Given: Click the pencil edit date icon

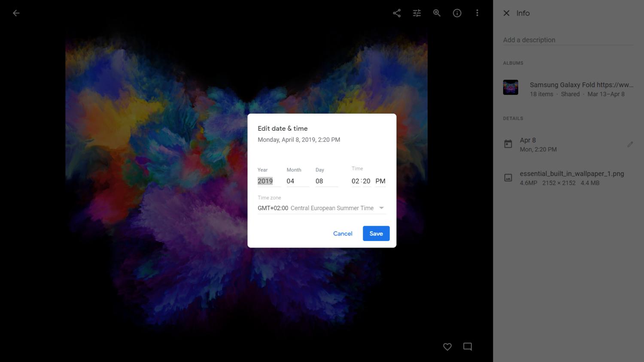Looking at the screenshot, I should pyautogui.click(x=630, y=145).
